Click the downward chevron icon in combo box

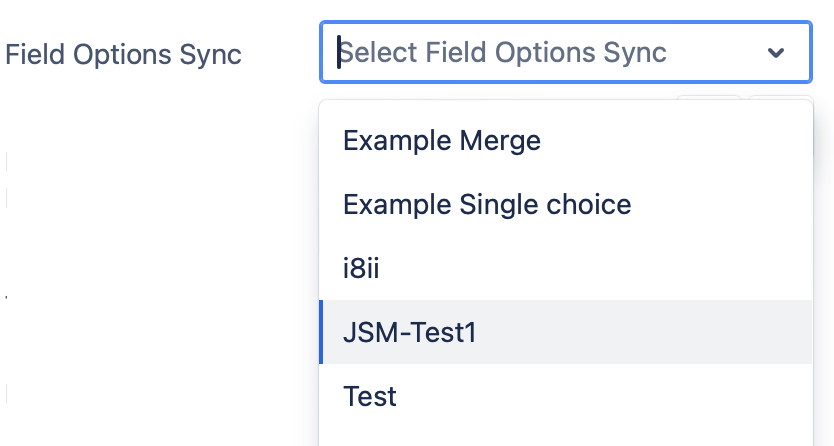click(x=776, y=53)
